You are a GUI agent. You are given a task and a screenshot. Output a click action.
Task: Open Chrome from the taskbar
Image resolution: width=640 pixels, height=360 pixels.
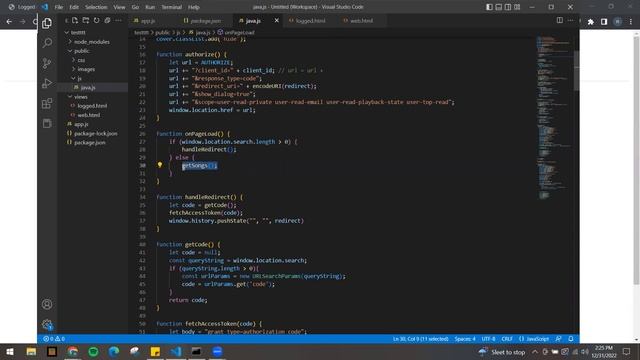coord(73,351)
